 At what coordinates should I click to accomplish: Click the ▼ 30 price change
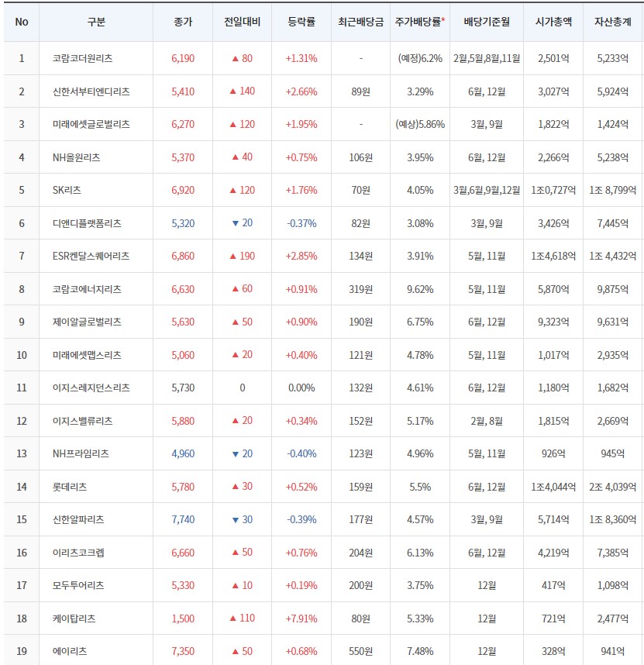242,519
